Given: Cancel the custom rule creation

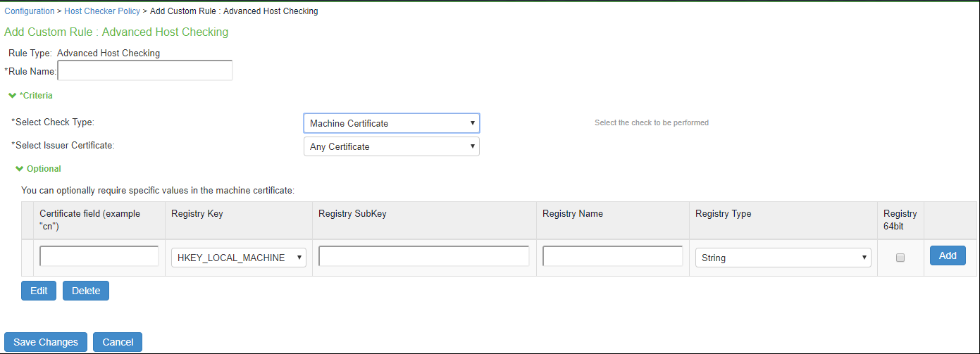Looking at the screenshot, I should pyautogui.click(x=118, y=342).
